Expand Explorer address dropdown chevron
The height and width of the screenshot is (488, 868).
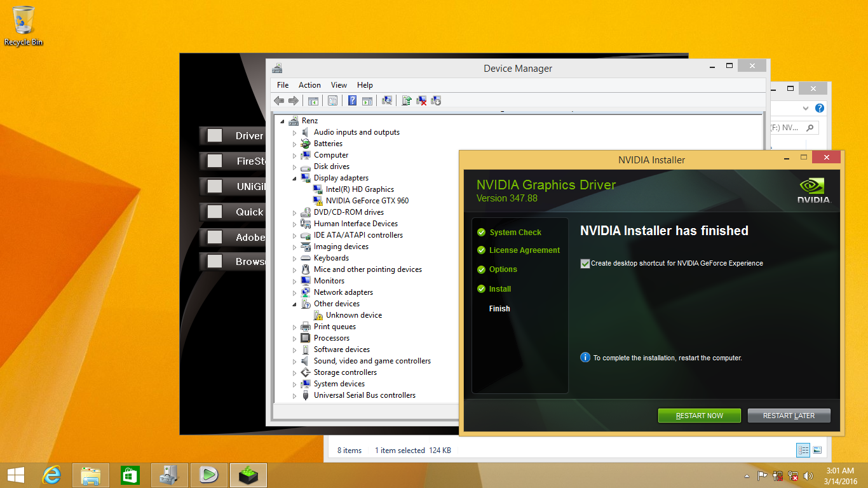[x=806, y=109]
